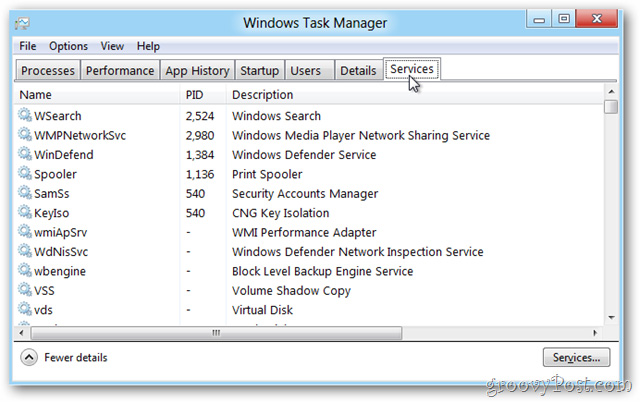Select the VSS service name
640x402 pixels.
coord(44,291)
